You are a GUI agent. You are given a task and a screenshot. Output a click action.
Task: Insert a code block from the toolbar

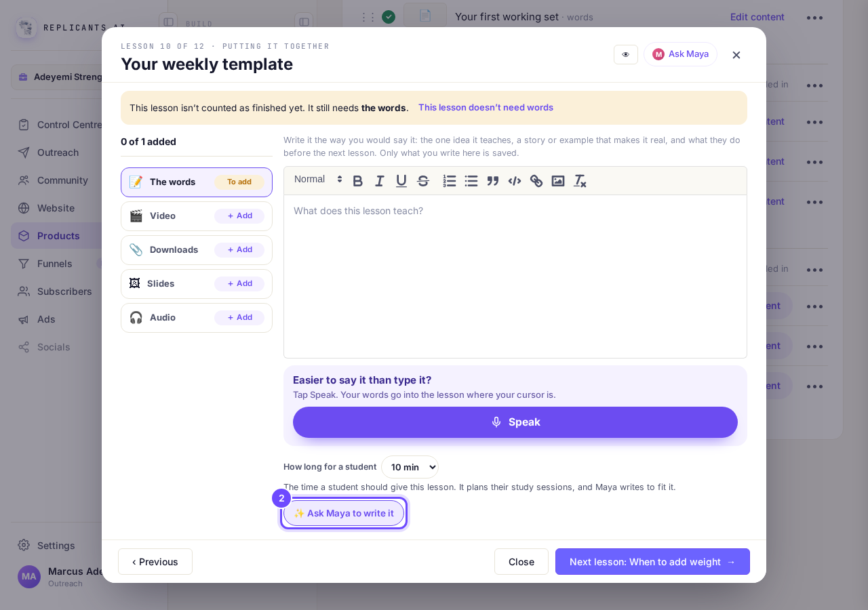(x=515, y=181)
